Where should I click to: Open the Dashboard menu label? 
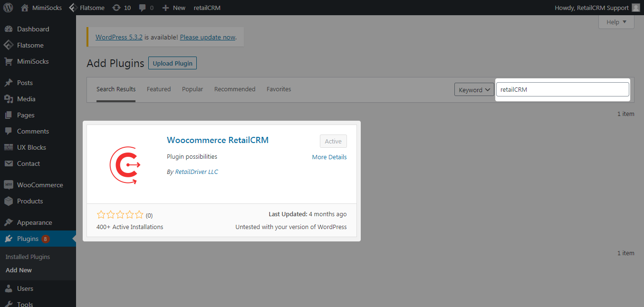click(33, 29)
